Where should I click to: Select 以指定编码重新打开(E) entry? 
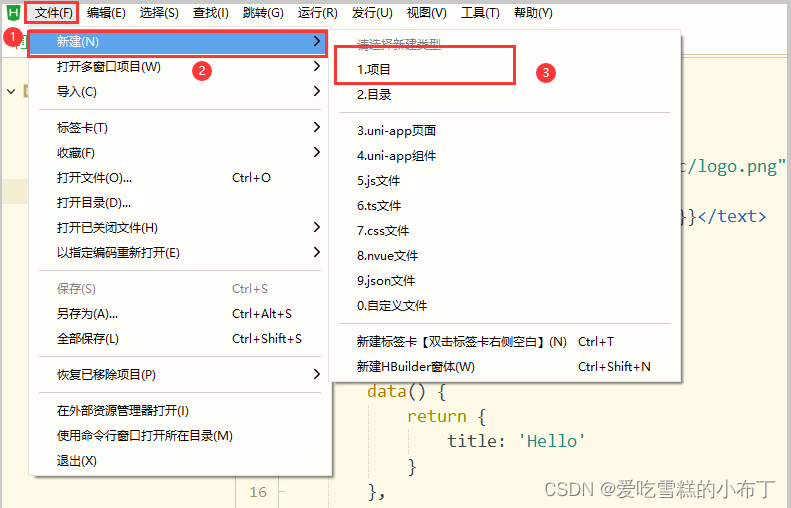click(179, 252)
